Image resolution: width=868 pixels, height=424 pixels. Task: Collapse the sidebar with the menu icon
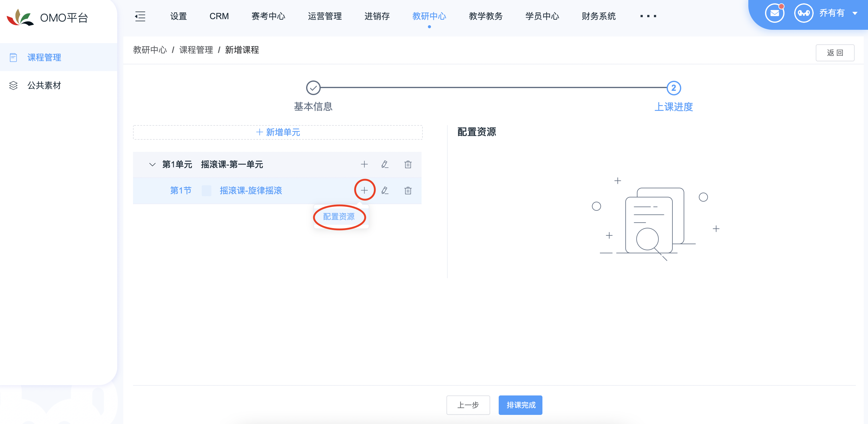click(140, 16)
